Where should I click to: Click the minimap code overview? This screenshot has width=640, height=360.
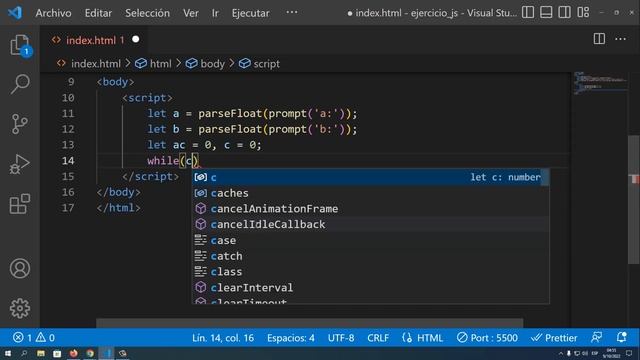(599, 83)
